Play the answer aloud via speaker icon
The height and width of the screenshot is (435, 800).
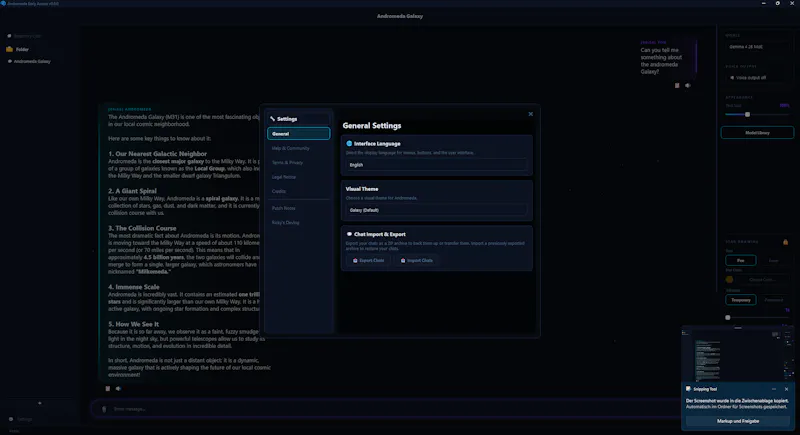click(118, 389)
